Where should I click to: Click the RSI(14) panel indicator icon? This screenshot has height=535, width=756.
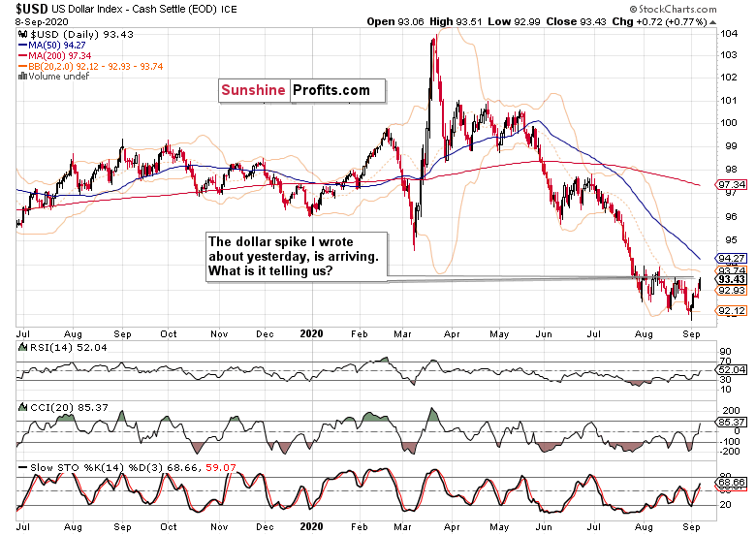click(22, 347)
